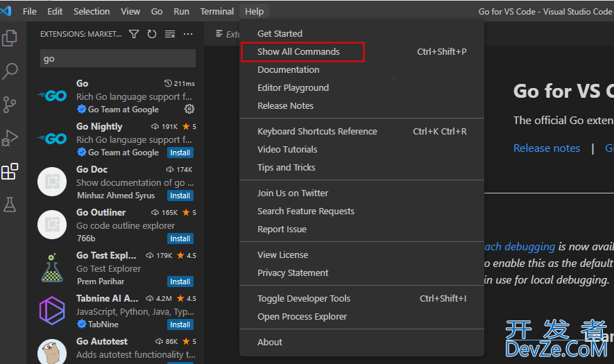614x364 pixels.
Task: Open Keyboard Shortcuts Reference
Action: pyautogui.click(x=361, y=132)
